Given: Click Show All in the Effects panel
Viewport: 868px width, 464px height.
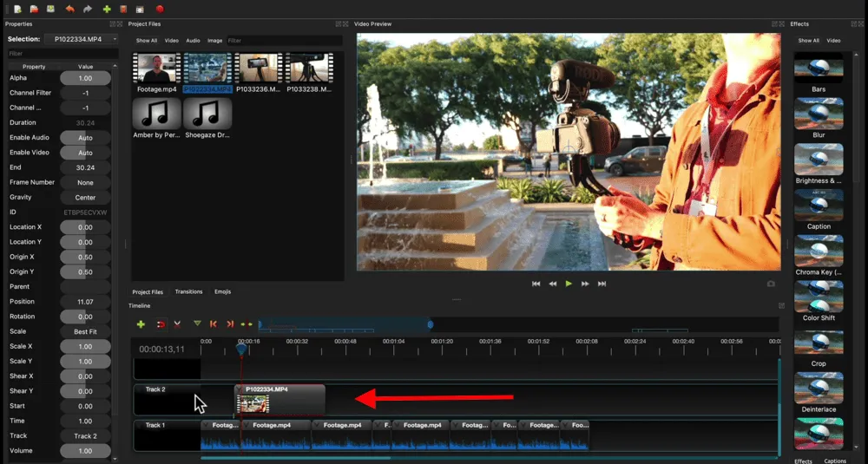Looking at the screenshot, I should (x=808, y=41).
